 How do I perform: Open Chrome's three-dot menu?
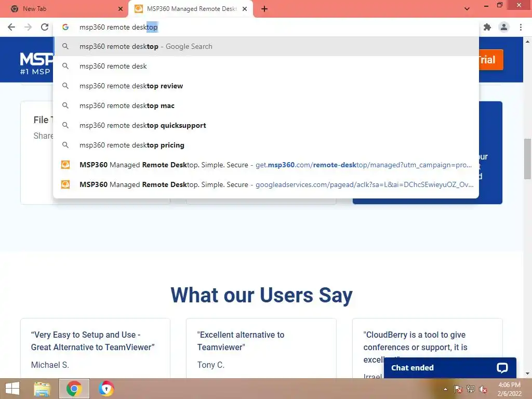pyautogui.click(x=521, y=27)
